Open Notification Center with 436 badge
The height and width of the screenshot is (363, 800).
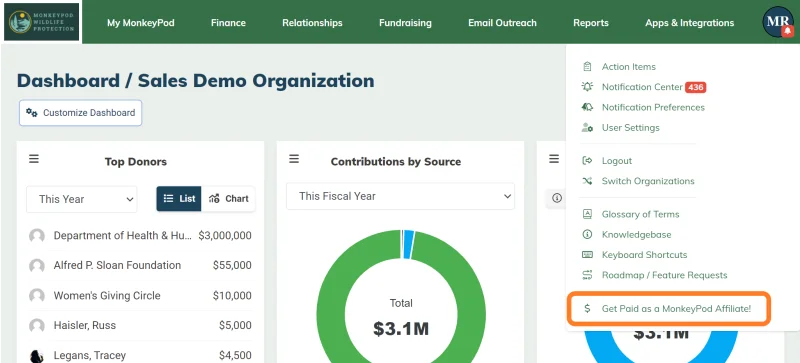tap(643, 87)
